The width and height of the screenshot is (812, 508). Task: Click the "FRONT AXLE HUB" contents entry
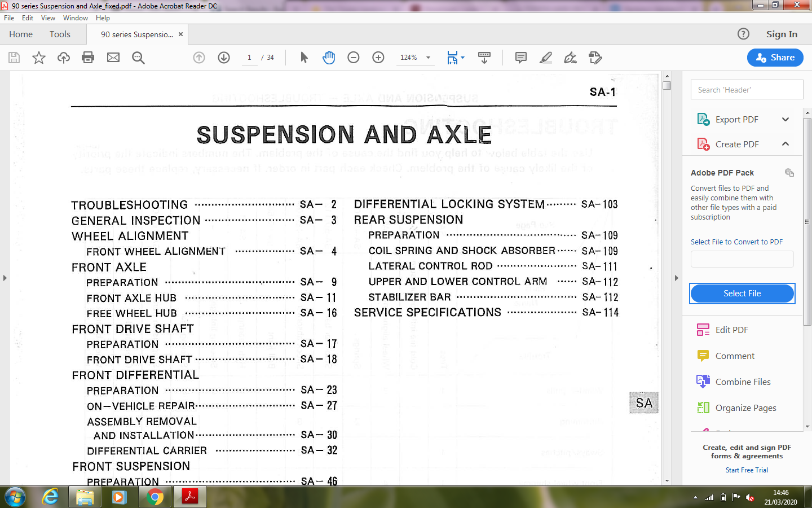[x=131, y=298]
